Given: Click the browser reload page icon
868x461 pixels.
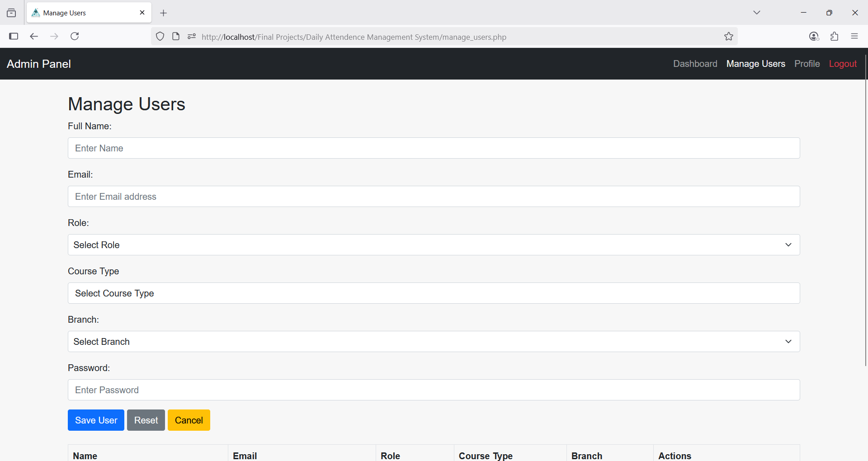Looking at the screenshot, I should pos(75,36).
